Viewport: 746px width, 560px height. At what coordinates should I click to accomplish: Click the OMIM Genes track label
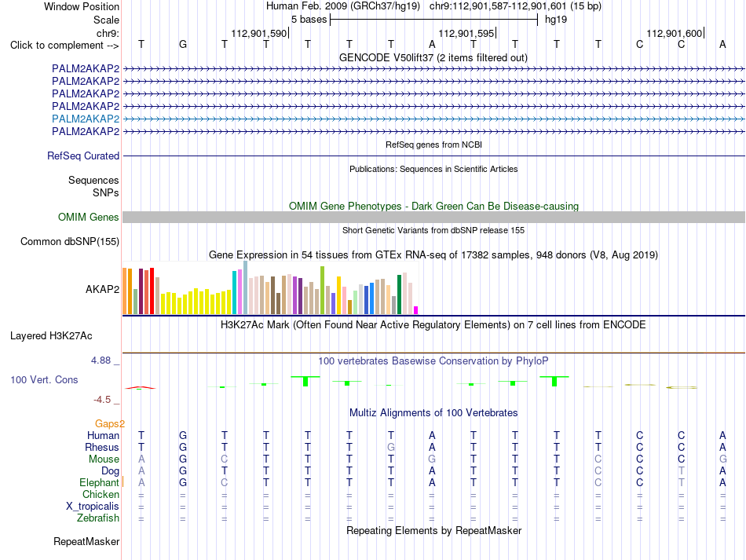coord(89,218)
